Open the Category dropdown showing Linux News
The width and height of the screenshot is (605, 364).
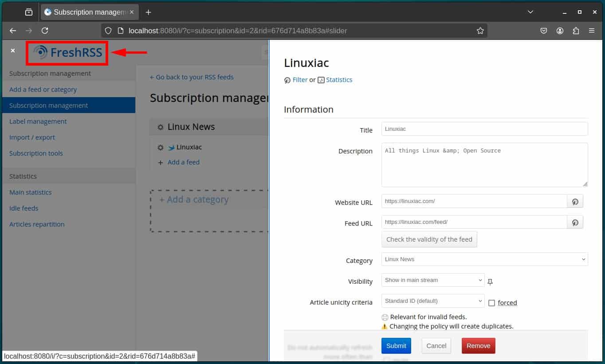(x=484, y=259)
